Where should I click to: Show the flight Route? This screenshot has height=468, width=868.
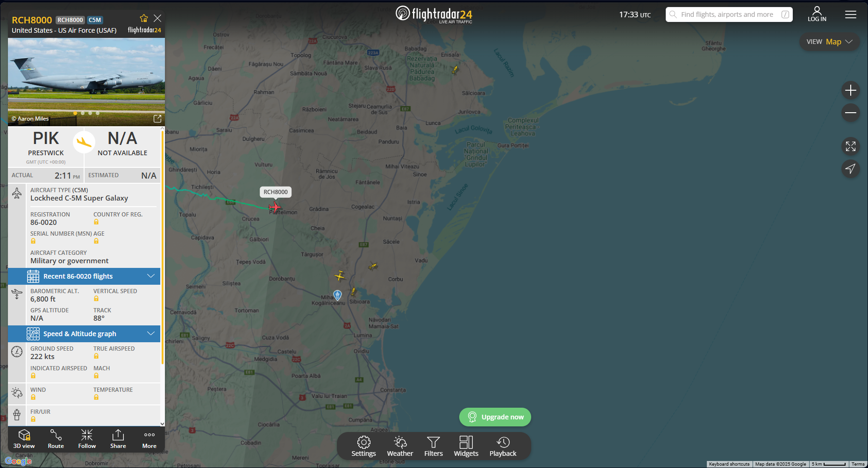[x=56, y=439]
